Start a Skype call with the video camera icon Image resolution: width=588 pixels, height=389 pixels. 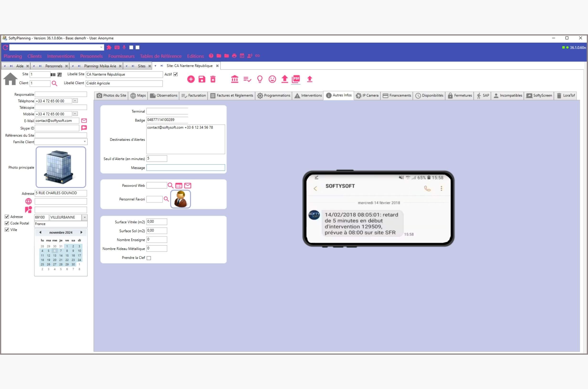click(84, 128)
